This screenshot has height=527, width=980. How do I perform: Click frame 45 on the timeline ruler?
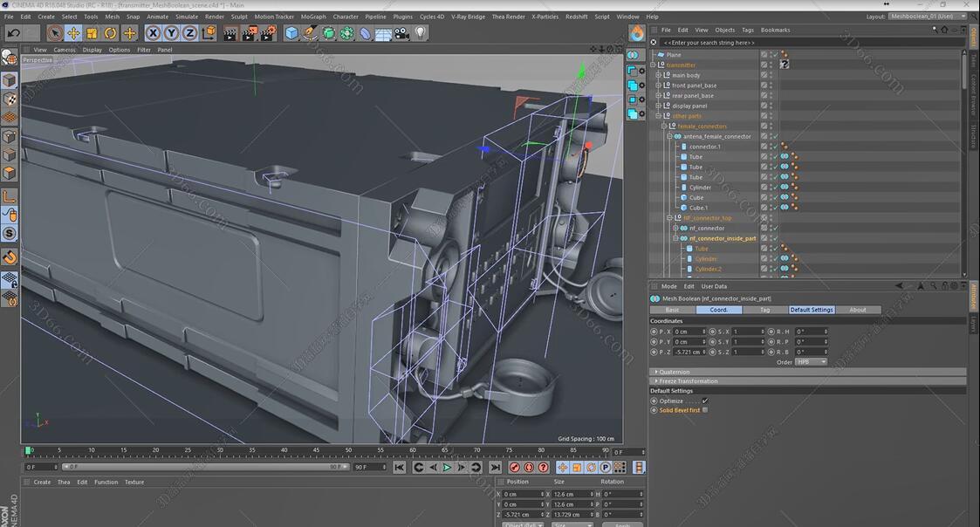tap(316, 451)
